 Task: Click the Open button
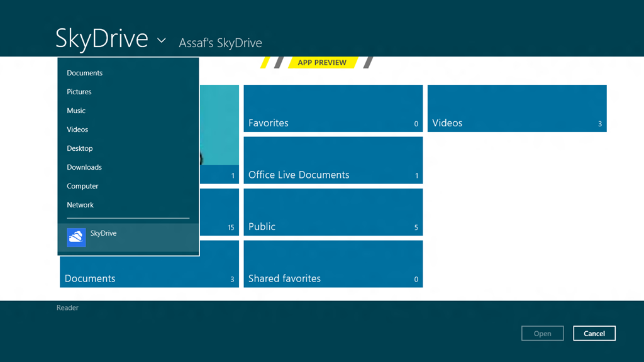pos(543,333)
